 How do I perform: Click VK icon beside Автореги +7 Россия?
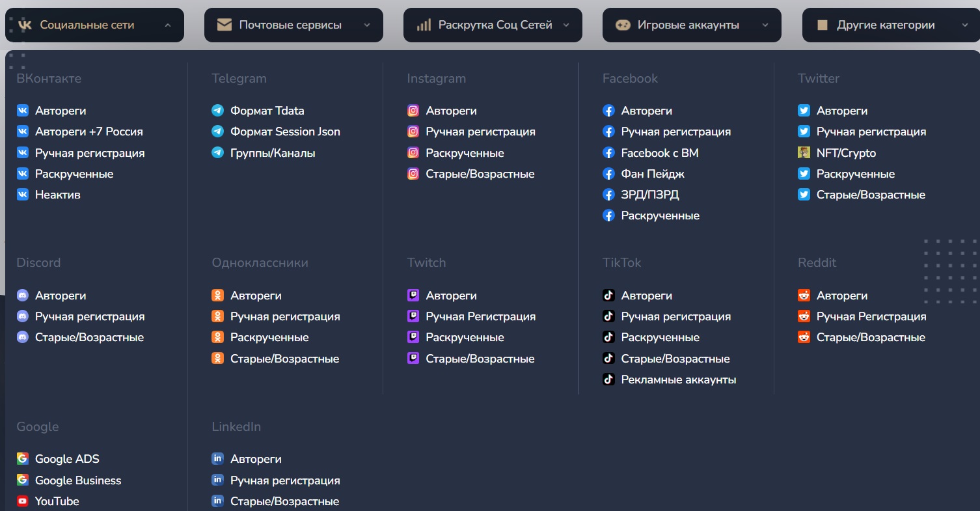tap(23, 131)
